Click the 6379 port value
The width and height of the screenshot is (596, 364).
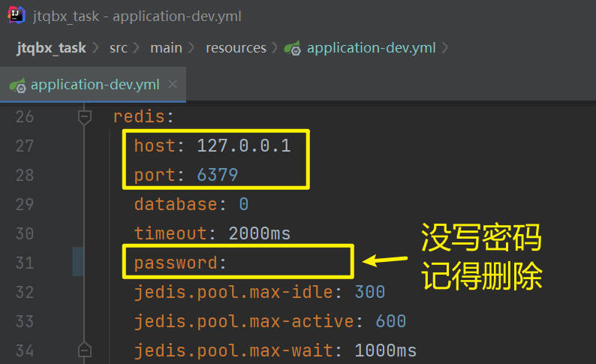click(x=218, y=175)
